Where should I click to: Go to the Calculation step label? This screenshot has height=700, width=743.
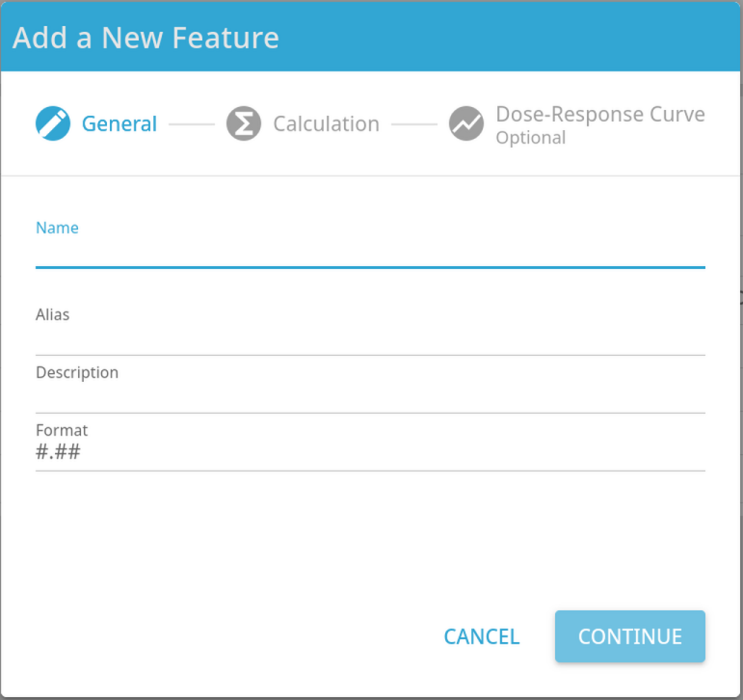coord(326,123)
